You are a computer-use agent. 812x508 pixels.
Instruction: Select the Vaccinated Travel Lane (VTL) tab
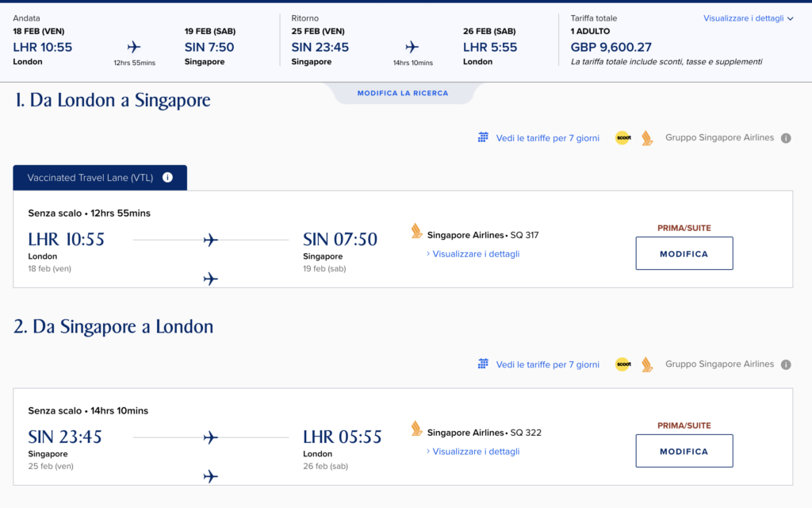pyautogui.click(x=100, y=178)
